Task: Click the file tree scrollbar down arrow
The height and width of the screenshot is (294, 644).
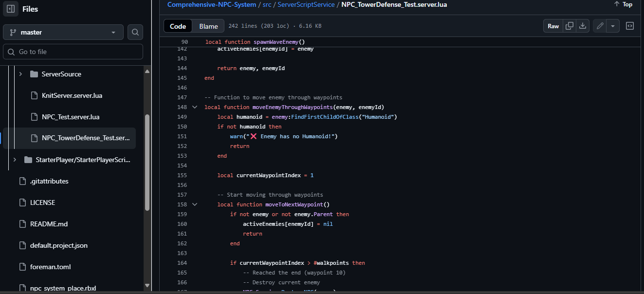Action: [147, 285]
